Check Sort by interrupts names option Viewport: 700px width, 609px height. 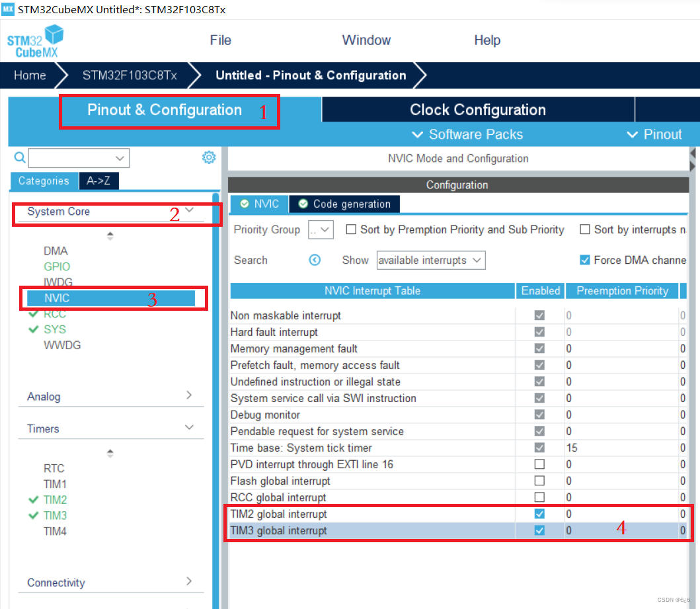pos(584,229)
